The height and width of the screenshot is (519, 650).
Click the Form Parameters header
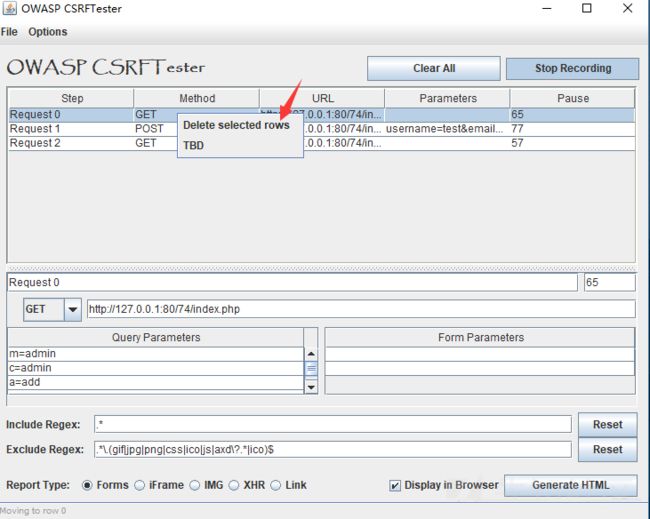(480, 337)
